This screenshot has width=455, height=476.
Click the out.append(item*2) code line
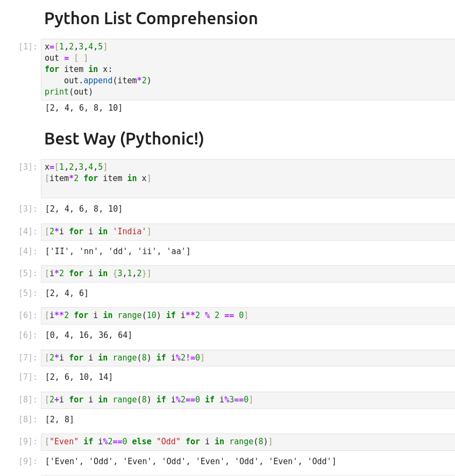click(108, 81)
